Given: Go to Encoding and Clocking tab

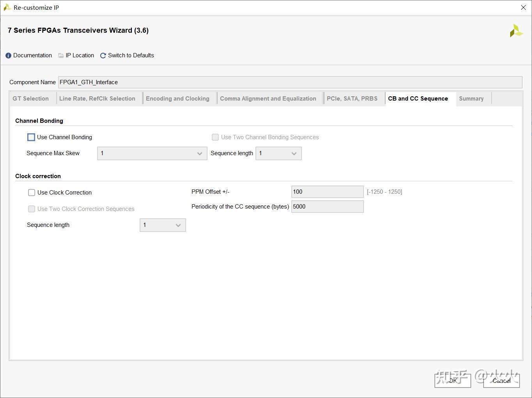Looking at the screenshot, I should click(177, 99).
